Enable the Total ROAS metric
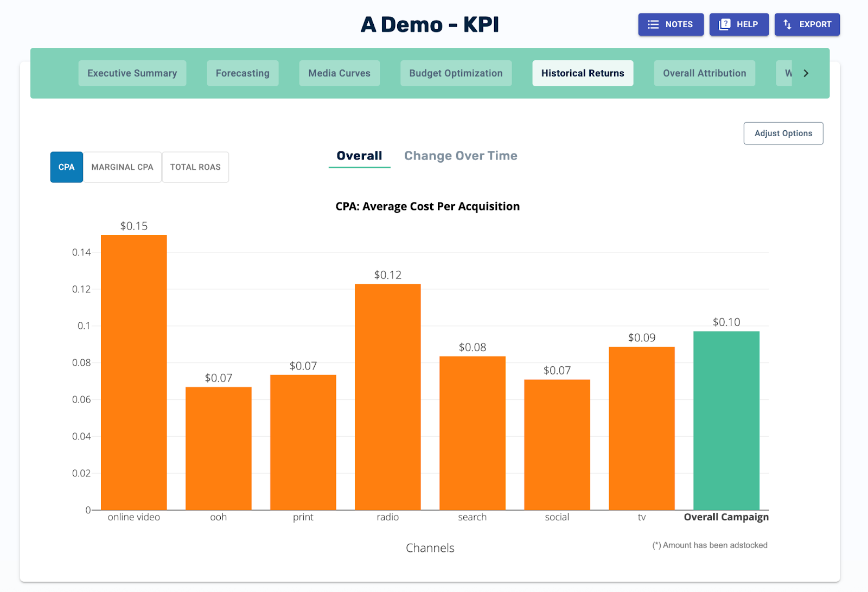Viewport: 868px width, 592px height. click(x=195, y=167)
